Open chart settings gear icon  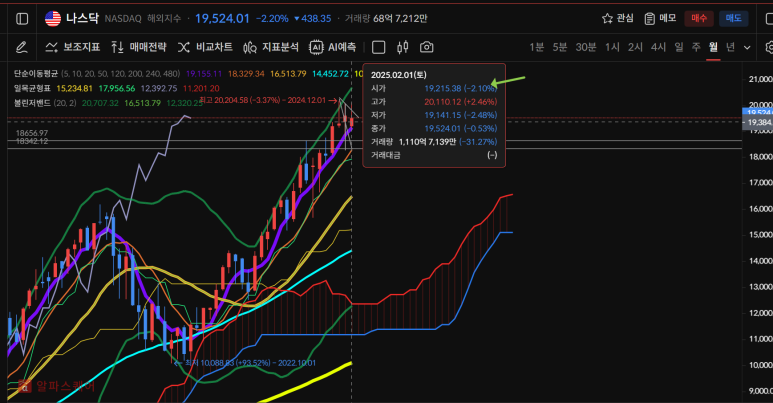770,47
